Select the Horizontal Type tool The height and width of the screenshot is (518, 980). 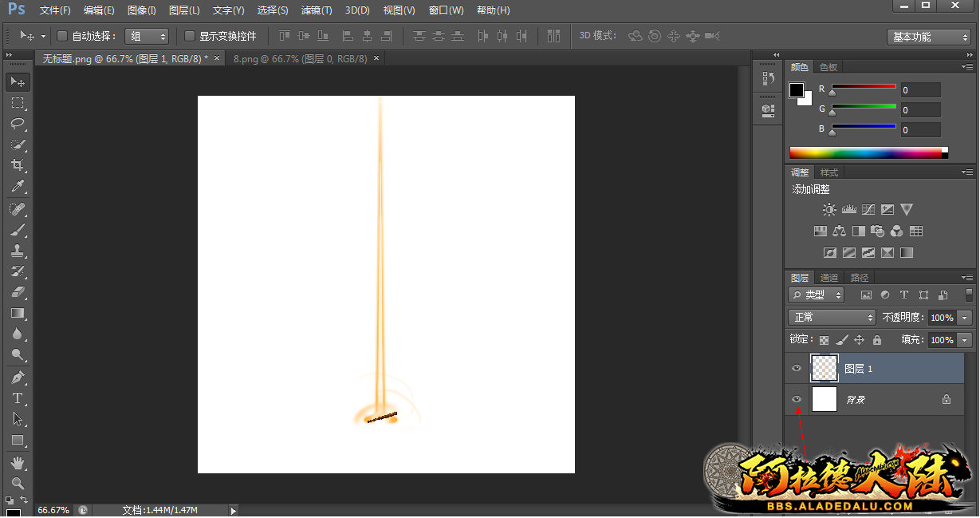18,397
